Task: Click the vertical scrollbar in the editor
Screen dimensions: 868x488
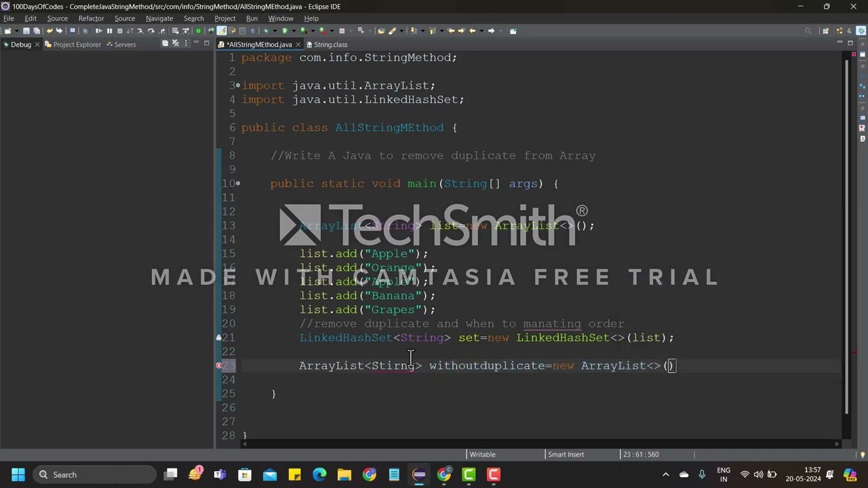Action: [x=846, y=237]
